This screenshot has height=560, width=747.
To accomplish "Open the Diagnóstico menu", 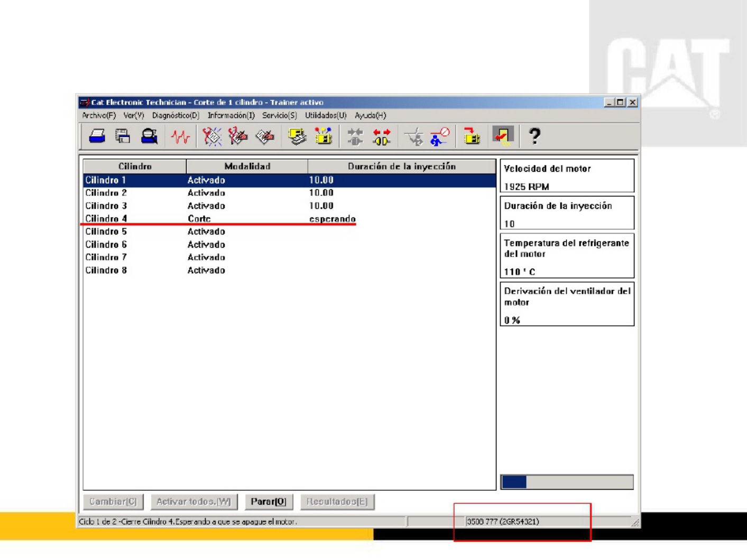I will tap(176, 115).
